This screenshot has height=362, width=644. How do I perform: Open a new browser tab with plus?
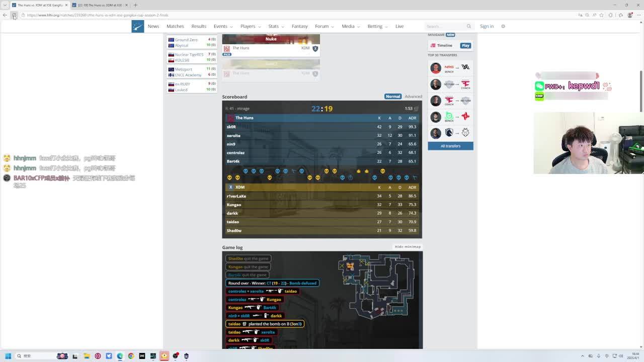point(135,5)
